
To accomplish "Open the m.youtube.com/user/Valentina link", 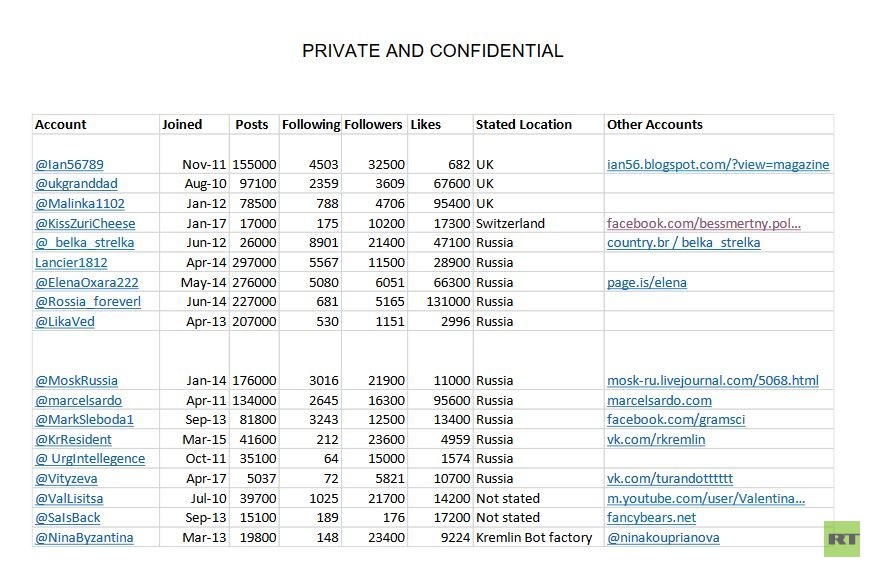I will point(705,498).
